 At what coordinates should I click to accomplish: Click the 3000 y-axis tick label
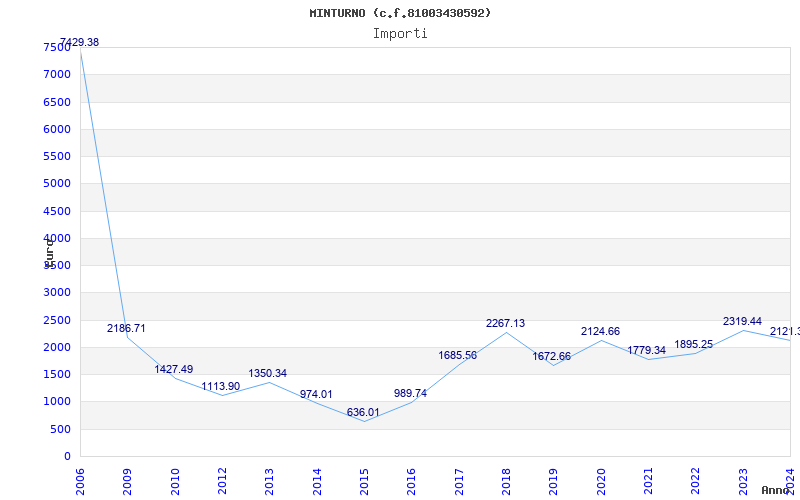point(57,292)
